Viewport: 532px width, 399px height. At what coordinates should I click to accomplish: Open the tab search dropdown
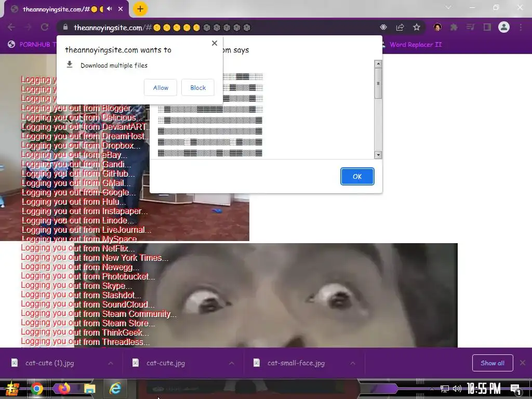click(448, 7)
